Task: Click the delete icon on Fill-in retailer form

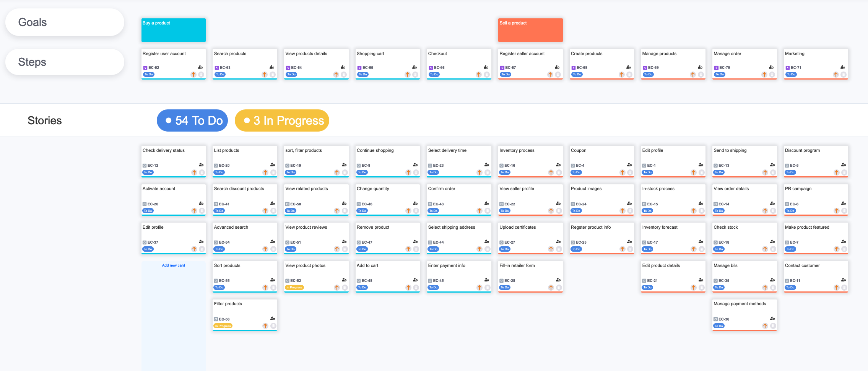Action: pos(559,288)
